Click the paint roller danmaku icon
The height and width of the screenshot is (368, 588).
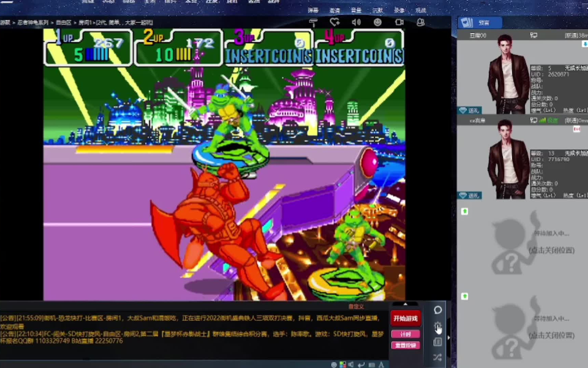(313, 22)
